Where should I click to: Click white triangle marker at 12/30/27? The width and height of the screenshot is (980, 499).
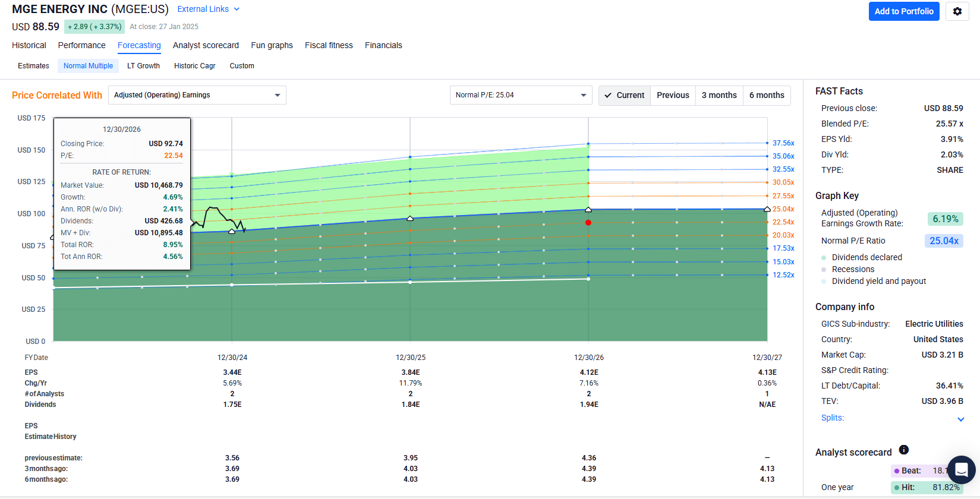click(767, 209)
